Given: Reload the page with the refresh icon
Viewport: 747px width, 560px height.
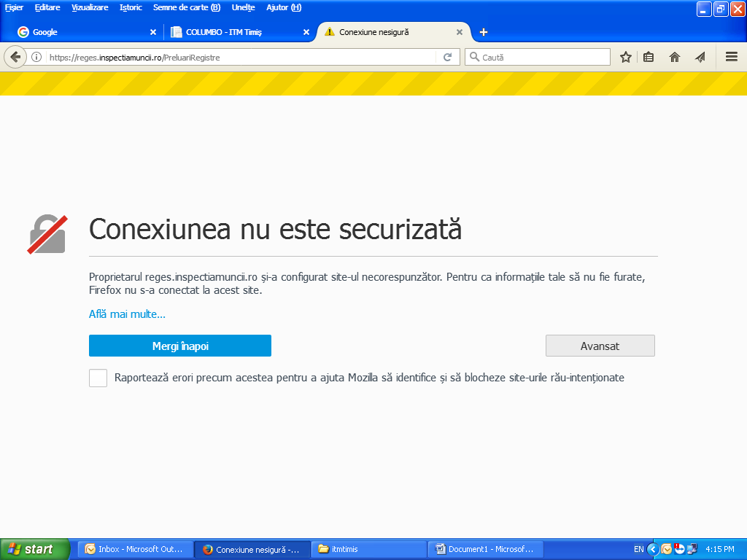Looking at the screenshot, I should pos(448,57).
